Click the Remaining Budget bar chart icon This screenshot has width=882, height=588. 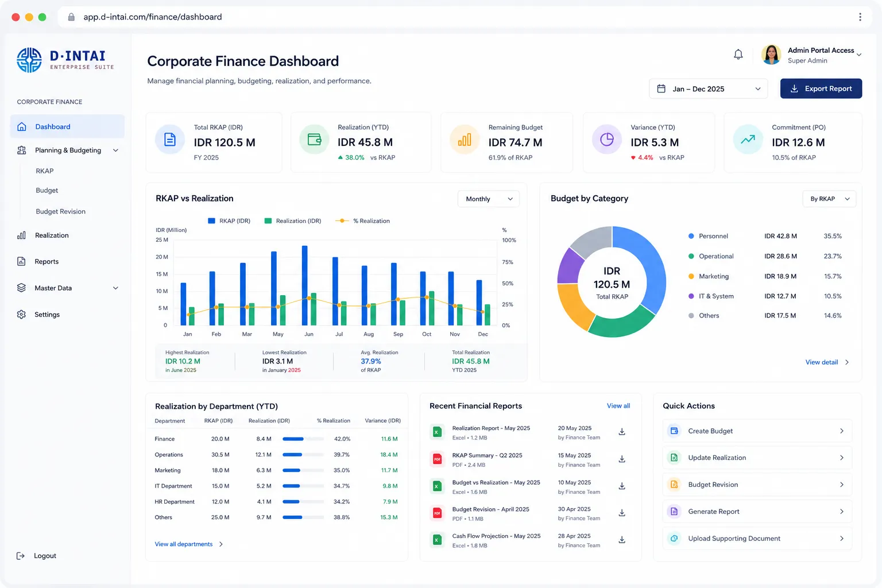pyautogui.click(x=465, y=140)
